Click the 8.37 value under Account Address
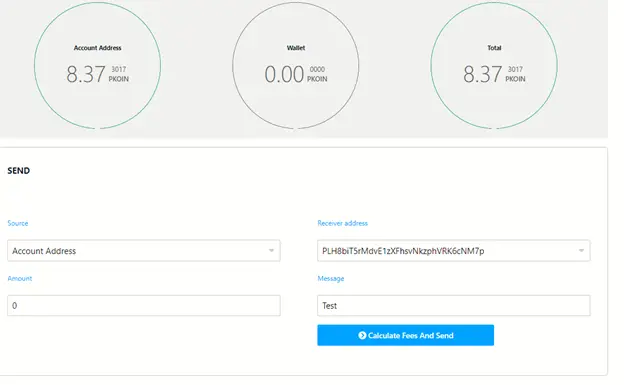Screen dimensions: 624x385 pyautogui.click(x=86, y=74)
